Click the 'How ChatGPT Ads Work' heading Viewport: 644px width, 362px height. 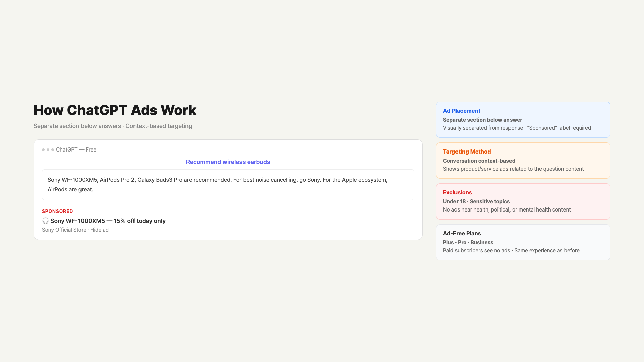[x=115, y=110]
